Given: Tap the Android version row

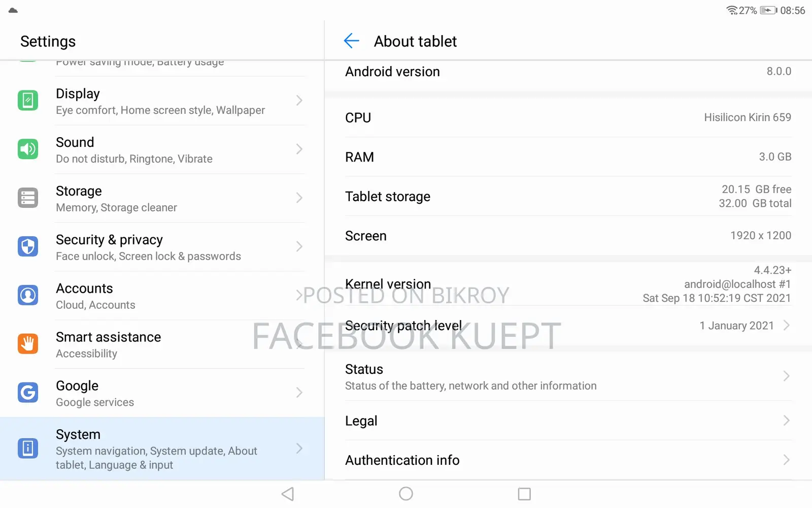Looking at the screenshot, I should [568, 72].
